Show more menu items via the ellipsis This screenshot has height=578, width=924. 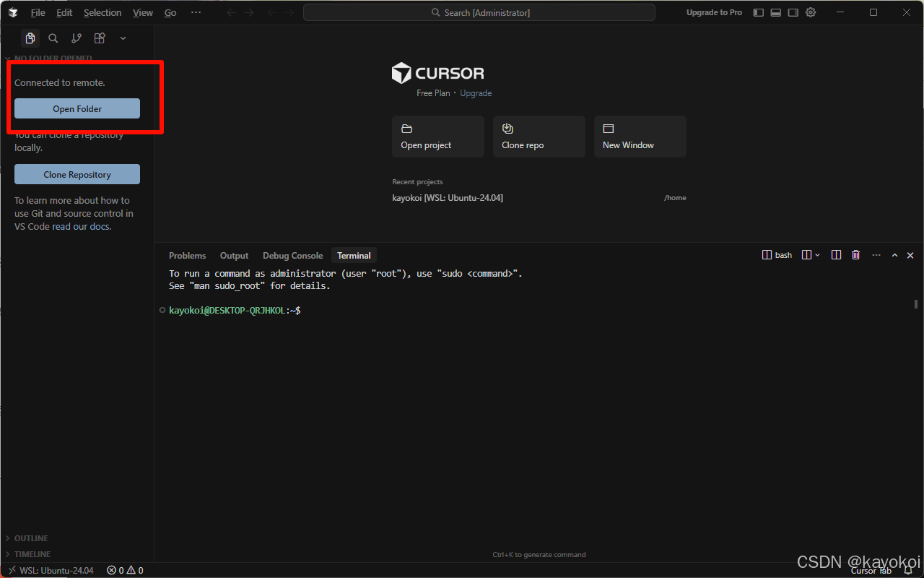coord(196,12)
